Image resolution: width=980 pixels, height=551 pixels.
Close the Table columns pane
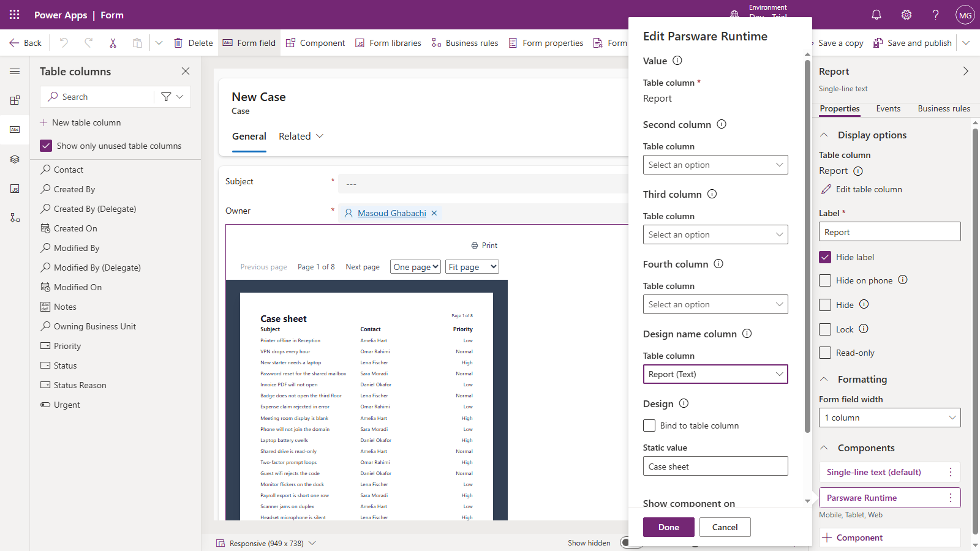pyautogui.click(x=186, y=71)
